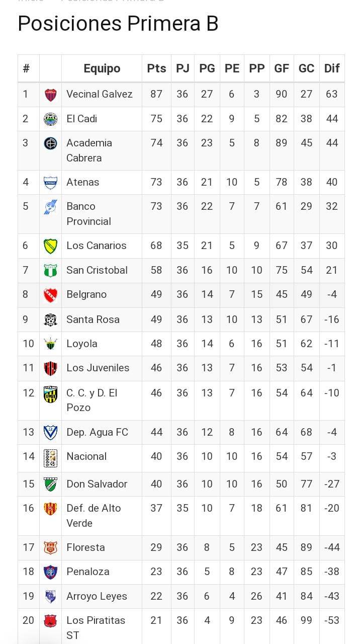Click the Posiciones Primera B heading
The height and width of the screenshot is (644, 362).
pyautogui.click(x=118, y=24)
